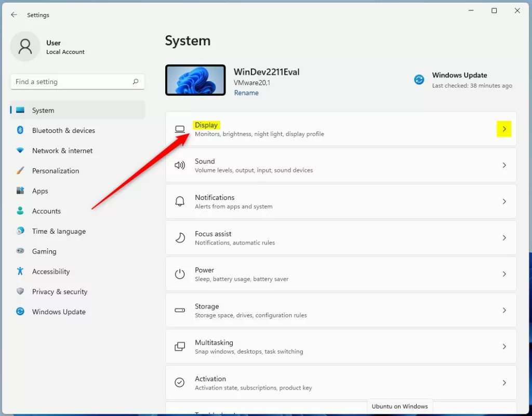Click the Windows Update sync icon
Viewport: 532px width, 416px height.
click(419, 79)
